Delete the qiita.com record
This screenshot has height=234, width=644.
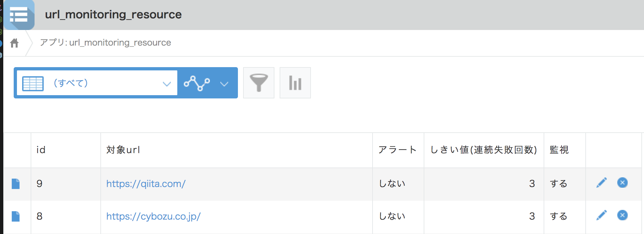(622, 183)
